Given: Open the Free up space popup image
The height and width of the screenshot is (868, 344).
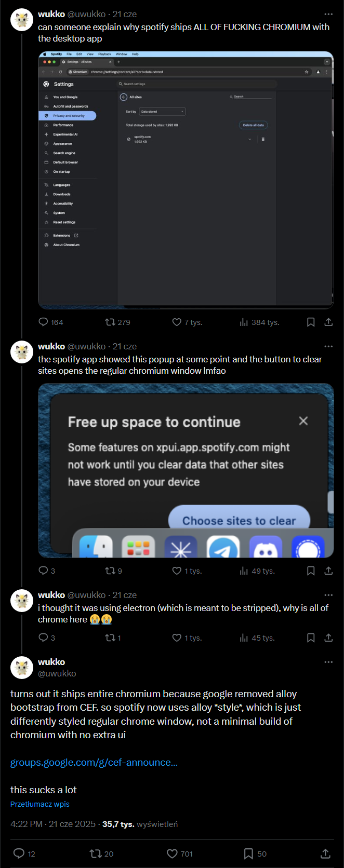Looking at the screenshot, I should (186, 470).
